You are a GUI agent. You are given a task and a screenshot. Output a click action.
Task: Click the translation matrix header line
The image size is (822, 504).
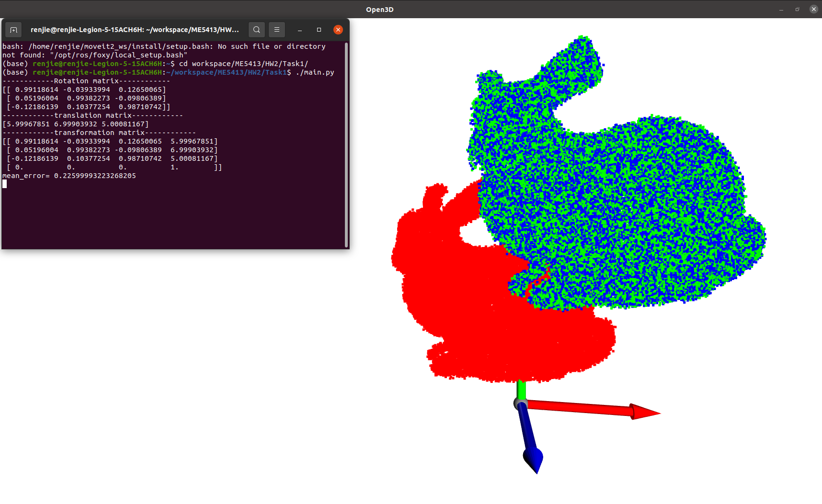click(92, 115)
